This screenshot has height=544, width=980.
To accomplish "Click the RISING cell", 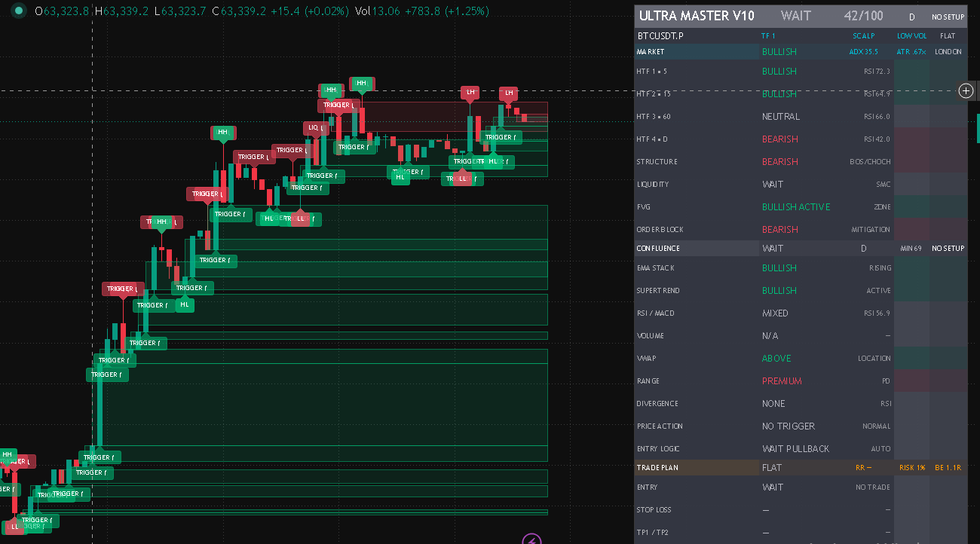I will (x=880, y=268).
